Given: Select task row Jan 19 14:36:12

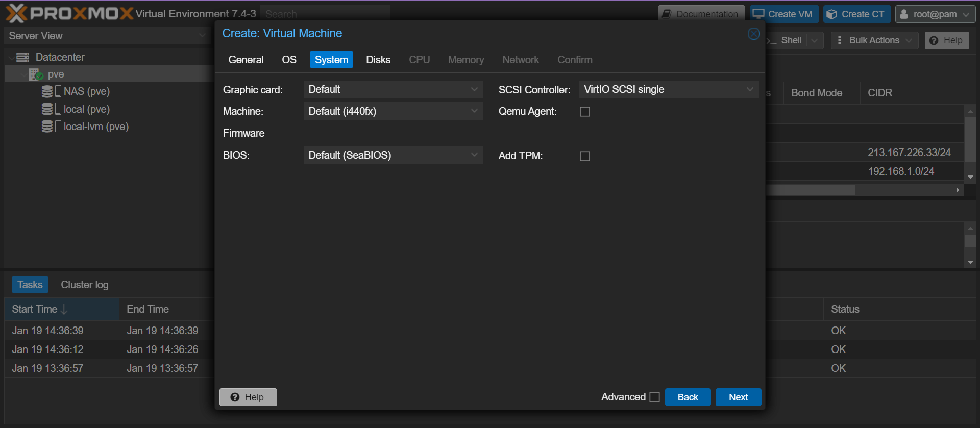Looking at the screenshot, I should click(109, 349).
